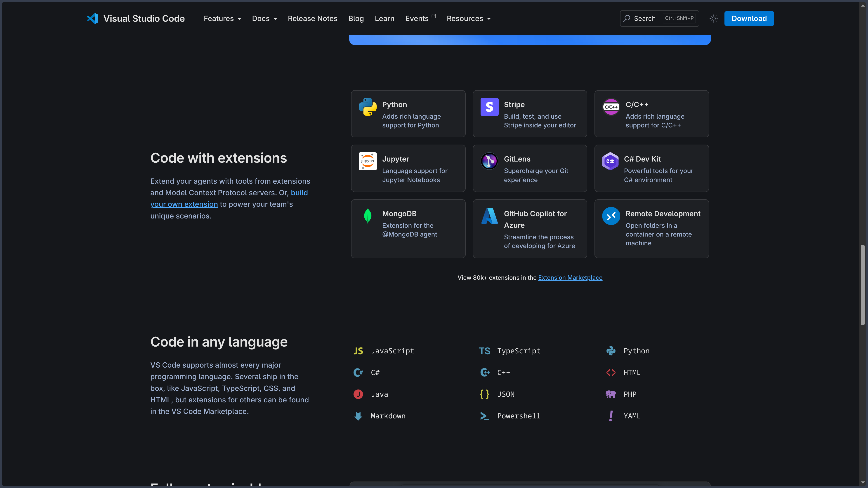The image size is (868, 488).
Task: Click the PHP elephant icon
Action: (611, 394)
